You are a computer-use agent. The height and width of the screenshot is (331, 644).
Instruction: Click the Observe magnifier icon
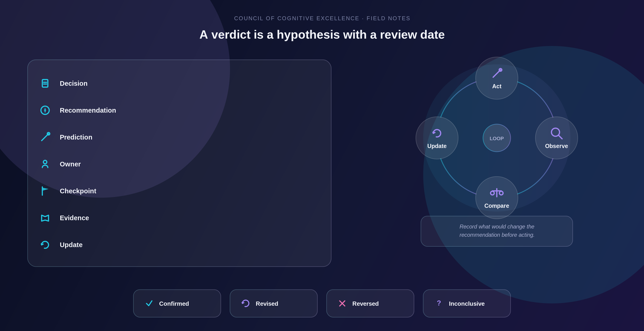coord(557,133)
